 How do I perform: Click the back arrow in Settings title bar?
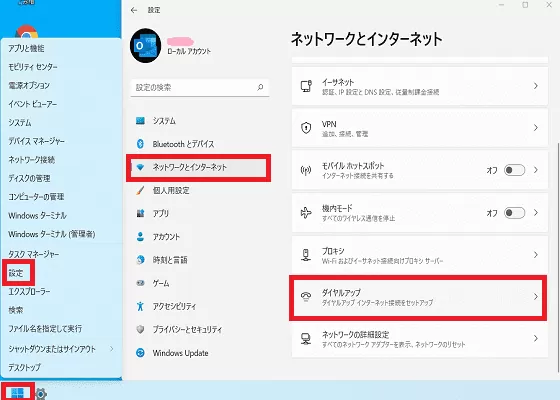click(x=134, y=10)
